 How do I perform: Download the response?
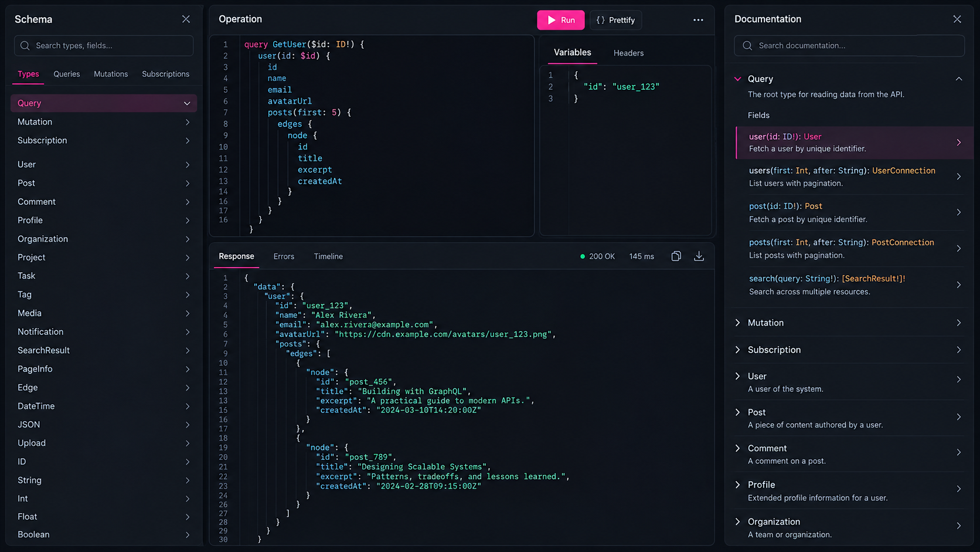tap(699, 256)
